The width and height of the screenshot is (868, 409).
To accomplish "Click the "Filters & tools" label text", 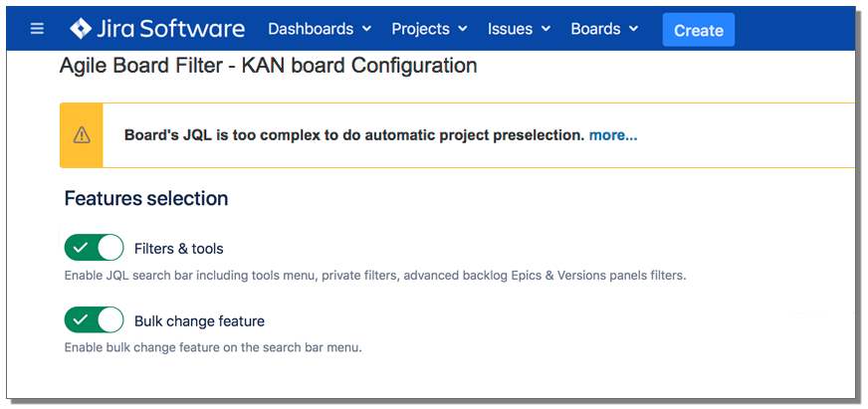I will (x=178, y=249).
